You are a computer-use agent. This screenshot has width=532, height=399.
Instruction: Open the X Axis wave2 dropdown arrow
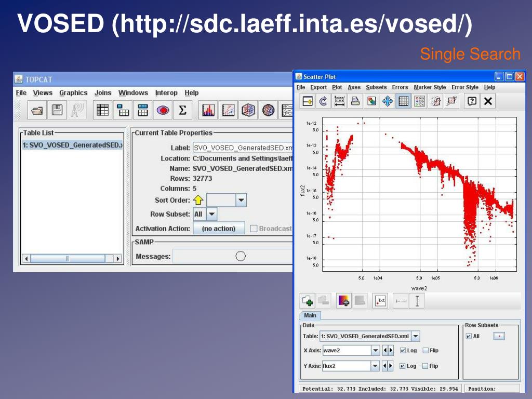point(375,351)
